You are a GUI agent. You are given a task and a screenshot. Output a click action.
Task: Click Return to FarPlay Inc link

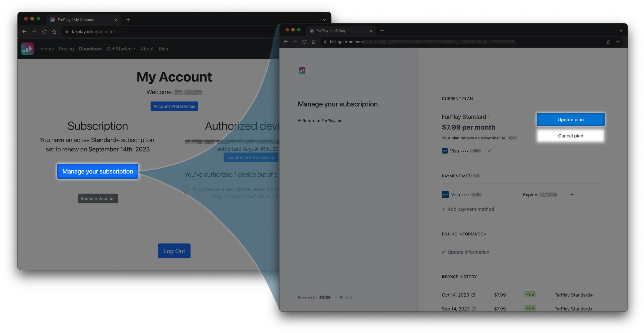tap(320, 121)
